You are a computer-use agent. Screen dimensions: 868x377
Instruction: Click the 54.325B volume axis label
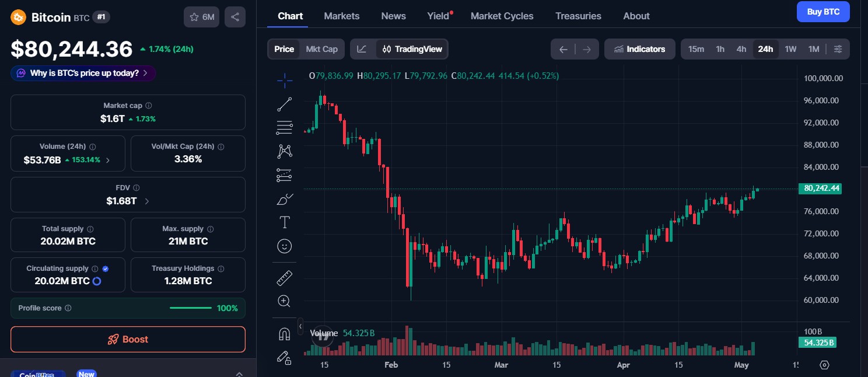817,343
